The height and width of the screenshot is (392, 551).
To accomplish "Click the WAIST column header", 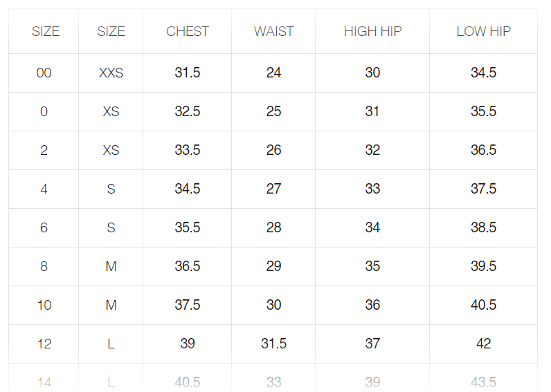I will coord(273,31).
